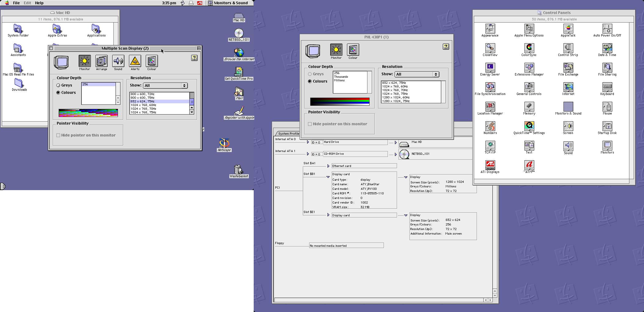Select Greys radio in PHL 438P1 window

pyautogui.click(x=310, y=74)
